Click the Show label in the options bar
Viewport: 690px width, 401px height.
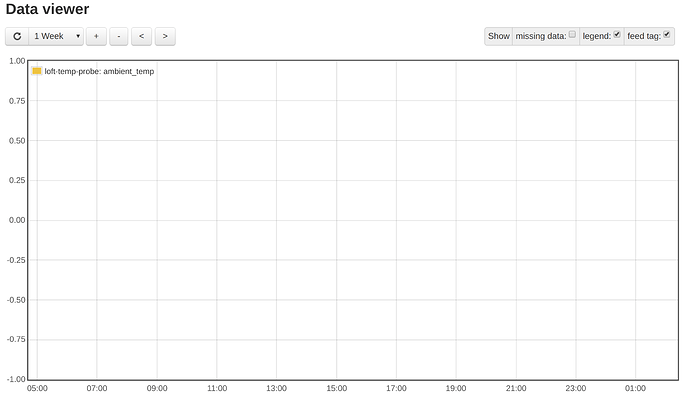click(499, 36)
